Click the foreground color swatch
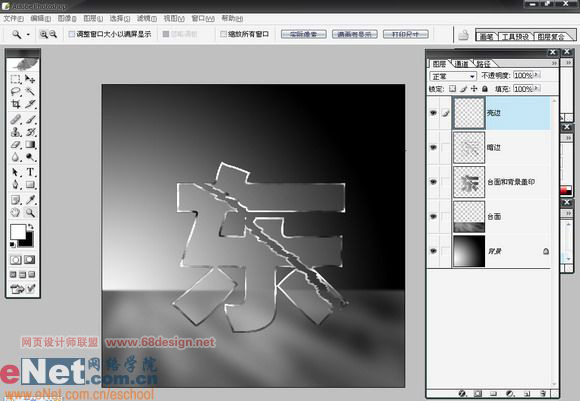580x401 pixels. tap(18, 232)
